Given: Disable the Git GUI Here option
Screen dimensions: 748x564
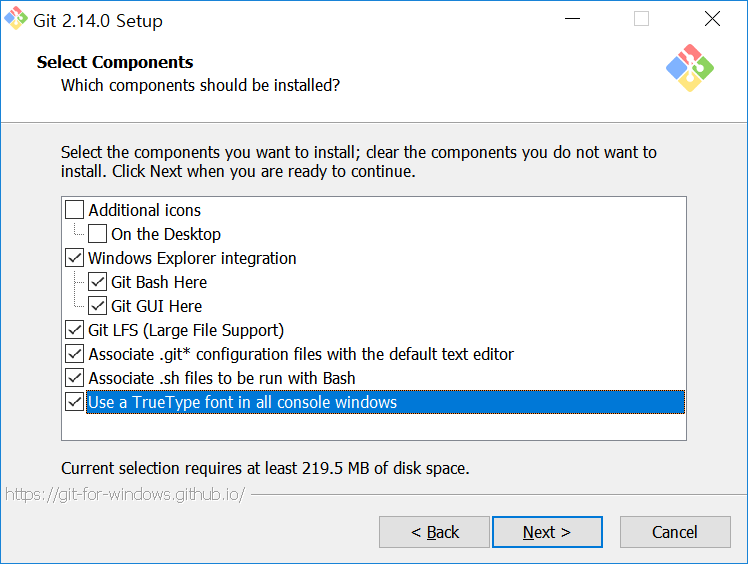Looking at the screenshot, I should click(97, 306).
